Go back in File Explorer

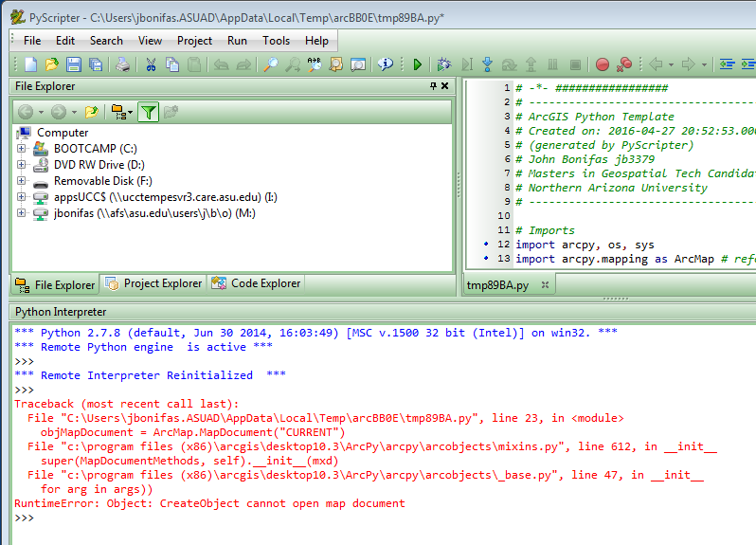point(26,112)
